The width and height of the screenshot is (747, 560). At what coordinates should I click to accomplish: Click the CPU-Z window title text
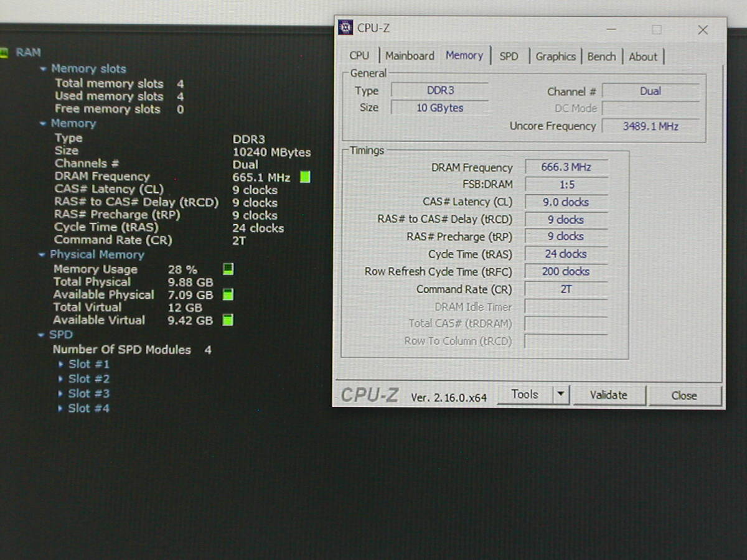(374, 28)
